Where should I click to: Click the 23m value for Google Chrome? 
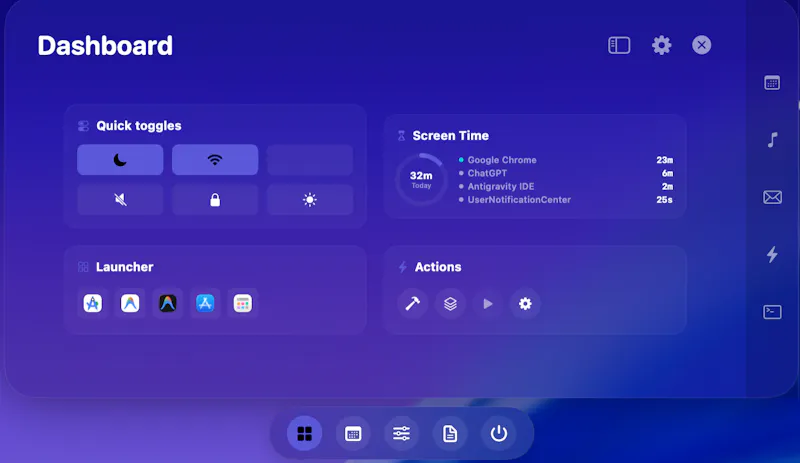pos(664,160)
